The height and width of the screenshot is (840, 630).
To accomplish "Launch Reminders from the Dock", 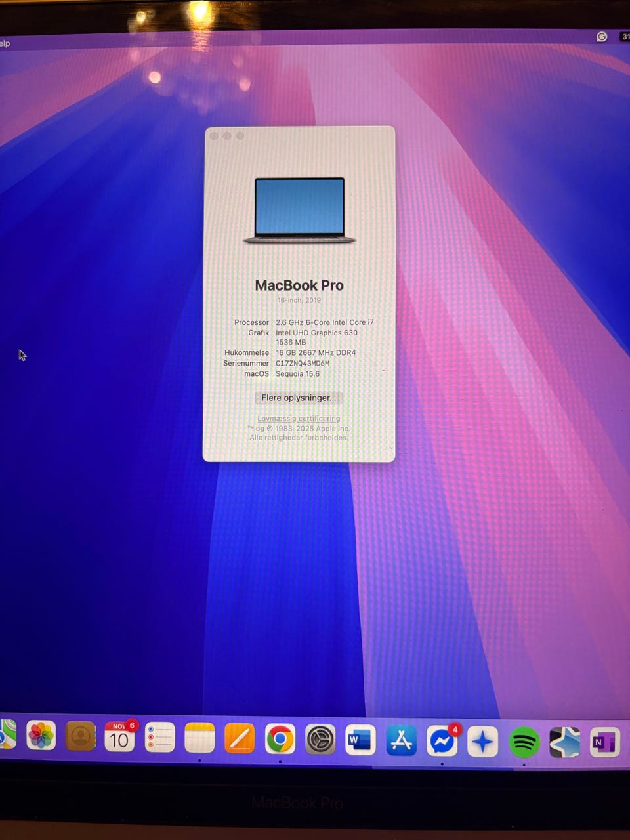I will 159,738.
